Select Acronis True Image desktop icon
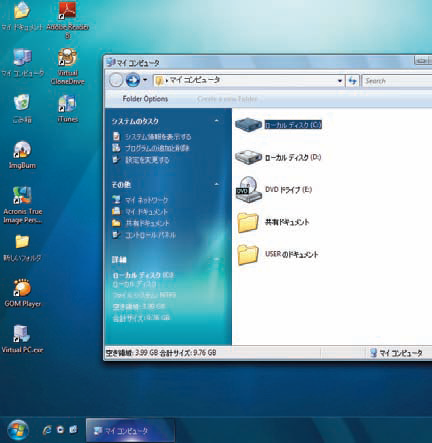The image size is (432, 443). pos(23,205)
